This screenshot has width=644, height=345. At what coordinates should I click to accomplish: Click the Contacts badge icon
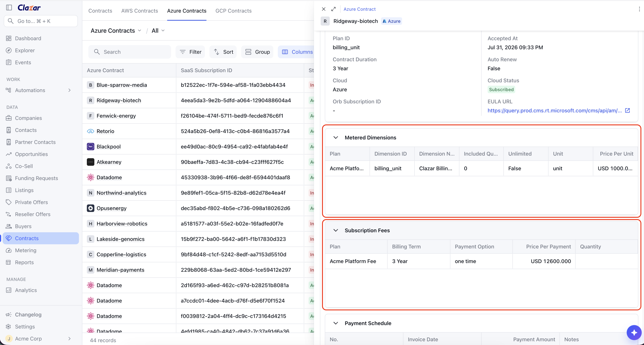9,130
